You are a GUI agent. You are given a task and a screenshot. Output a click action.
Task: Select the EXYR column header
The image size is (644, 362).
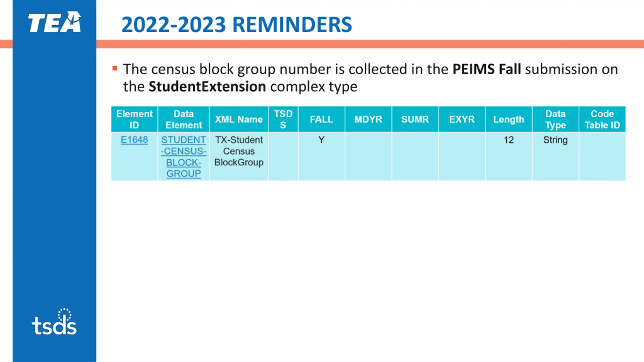tap(462, 119)
